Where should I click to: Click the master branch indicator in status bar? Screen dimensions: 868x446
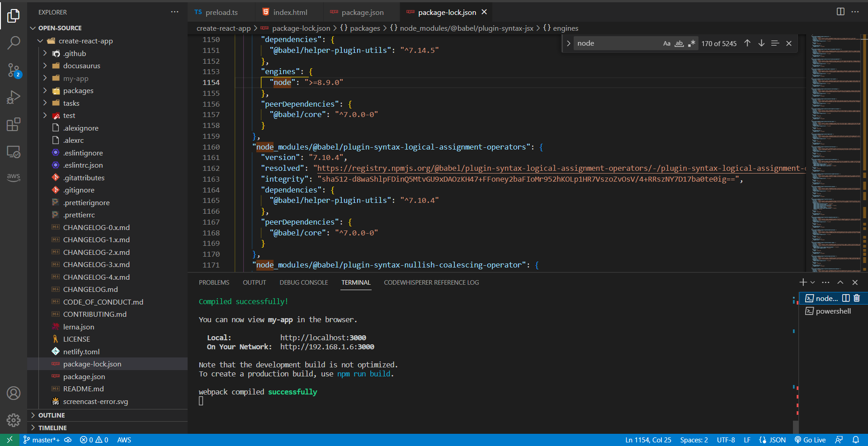41,440
